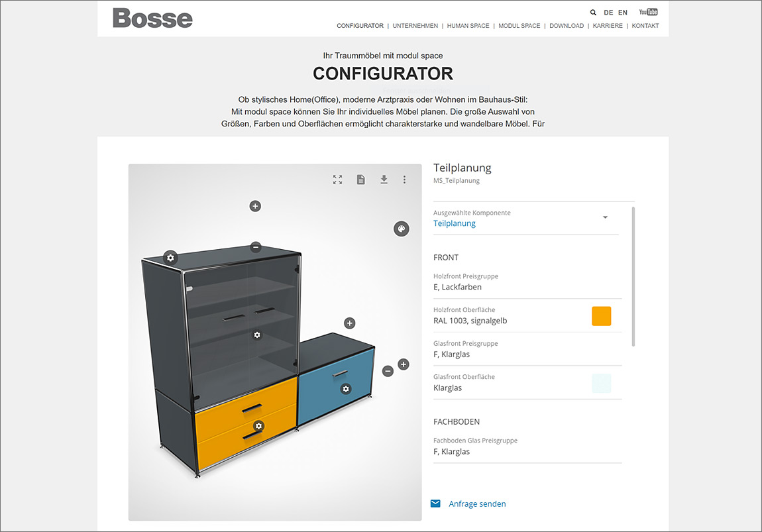Open DOWNLOAD menu item
Viewport: 762px width, 532px height.
[566, 26]
